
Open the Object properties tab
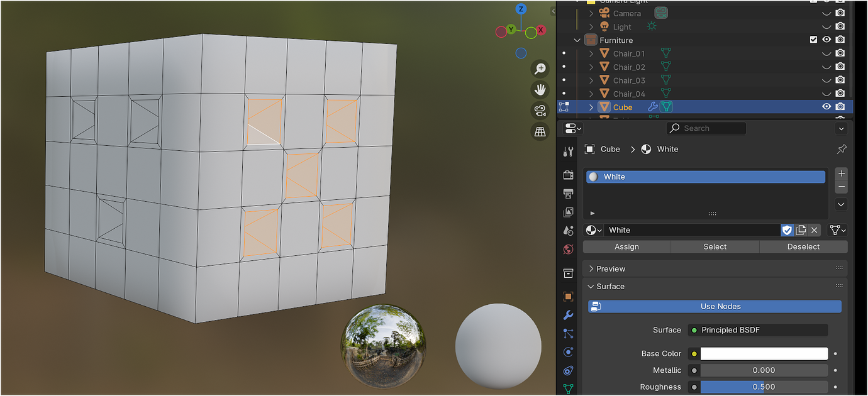pyautogui.click(x=569, y=296)
